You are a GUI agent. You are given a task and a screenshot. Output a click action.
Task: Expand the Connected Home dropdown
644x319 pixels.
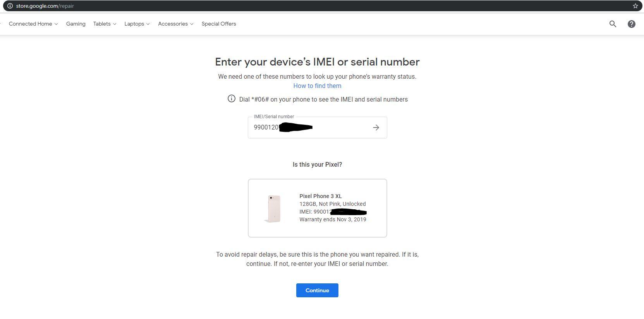[33, 24]
